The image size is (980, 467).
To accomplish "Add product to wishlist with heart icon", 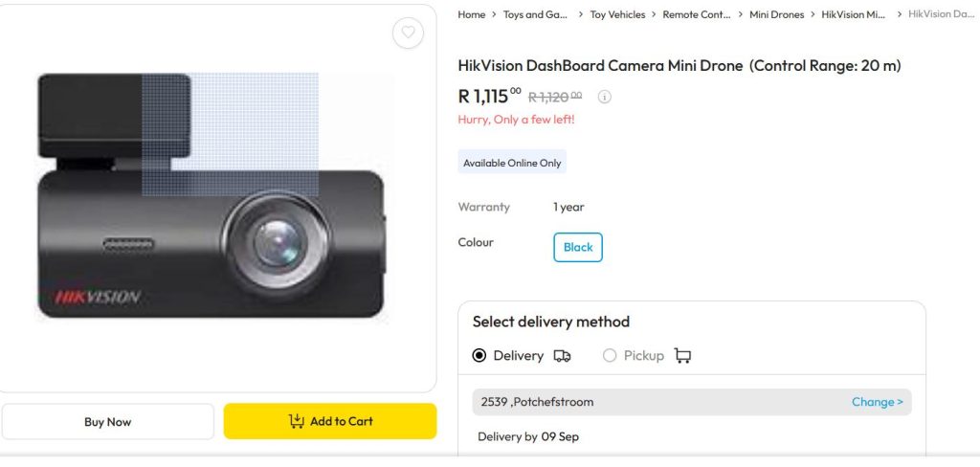I will (x=409, y=33).
